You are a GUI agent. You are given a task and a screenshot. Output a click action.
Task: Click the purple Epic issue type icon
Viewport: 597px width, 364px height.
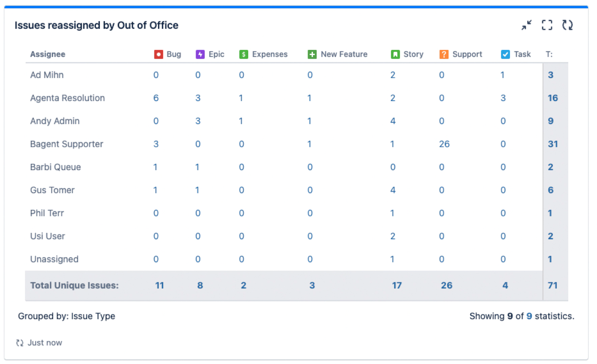click(x=200, y=54)
